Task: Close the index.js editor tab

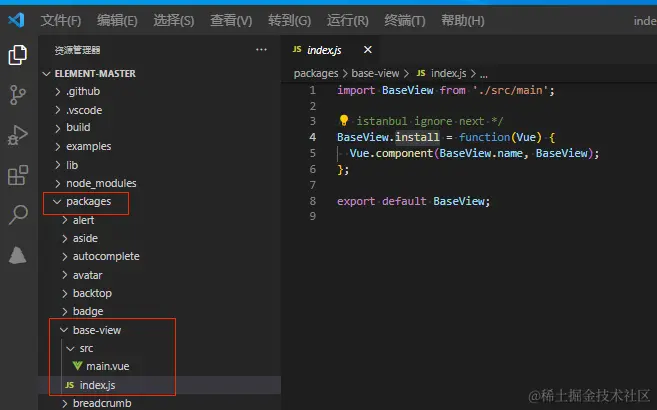Action: [367, 50]
